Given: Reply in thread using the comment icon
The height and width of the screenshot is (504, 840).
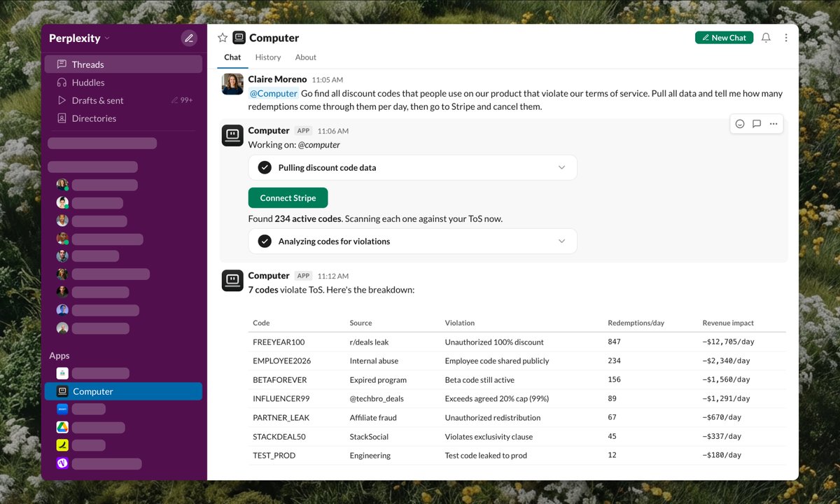Looking at the screenshot, I should 756,123.
